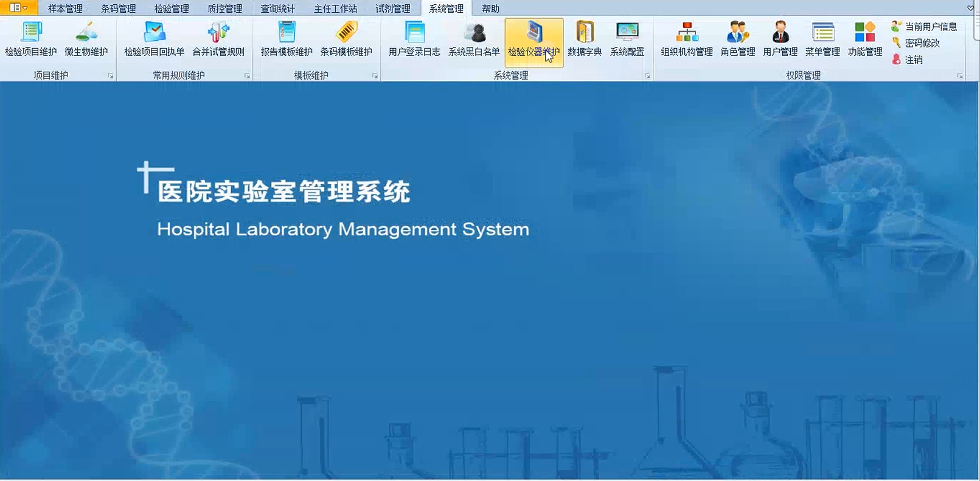980x481 pixels.
Task: Open the 帮助 tab
Action: tap(490, 9)
